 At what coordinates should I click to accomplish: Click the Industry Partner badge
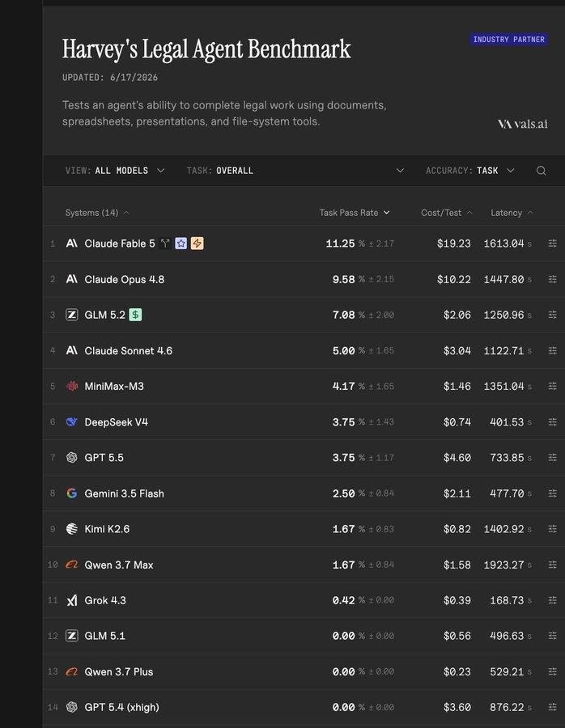[509, 40]
